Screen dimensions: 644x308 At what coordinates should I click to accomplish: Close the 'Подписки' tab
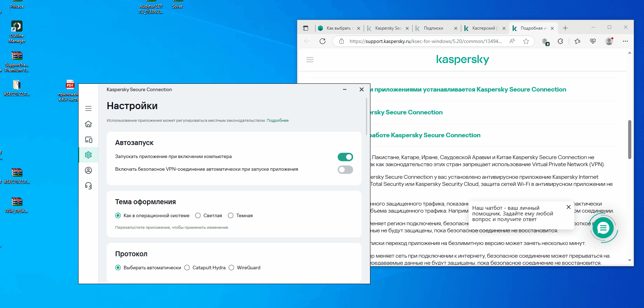coord(456,28)
